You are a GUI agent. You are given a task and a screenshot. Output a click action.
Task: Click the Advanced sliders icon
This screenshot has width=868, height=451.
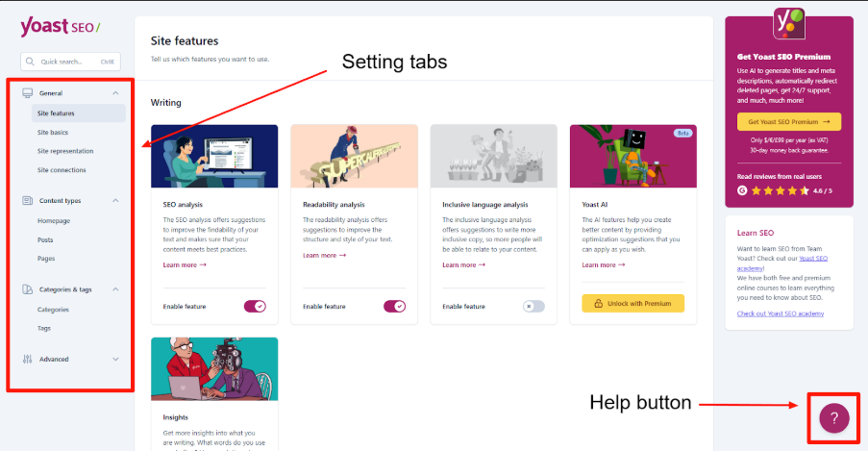pyautogui.click(x=27, y=359)
